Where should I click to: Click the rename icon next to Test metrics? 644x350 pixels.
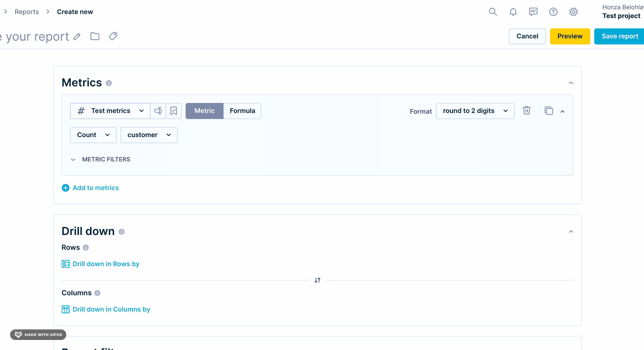[158, 111]
